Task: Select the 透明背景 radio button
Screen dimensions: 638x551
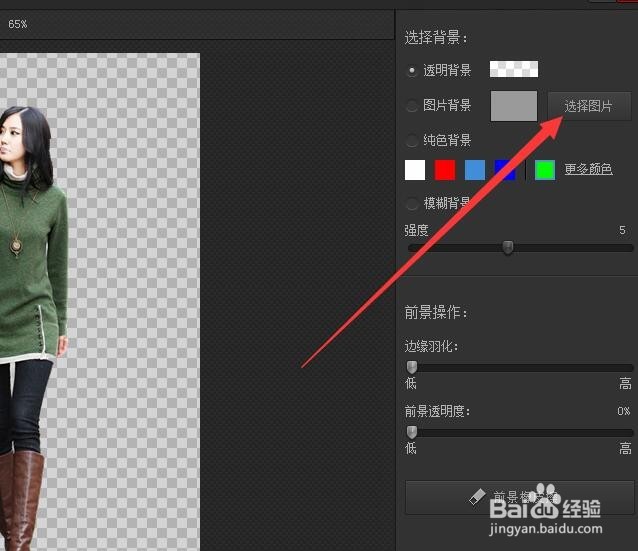Action: coord(412,71)
